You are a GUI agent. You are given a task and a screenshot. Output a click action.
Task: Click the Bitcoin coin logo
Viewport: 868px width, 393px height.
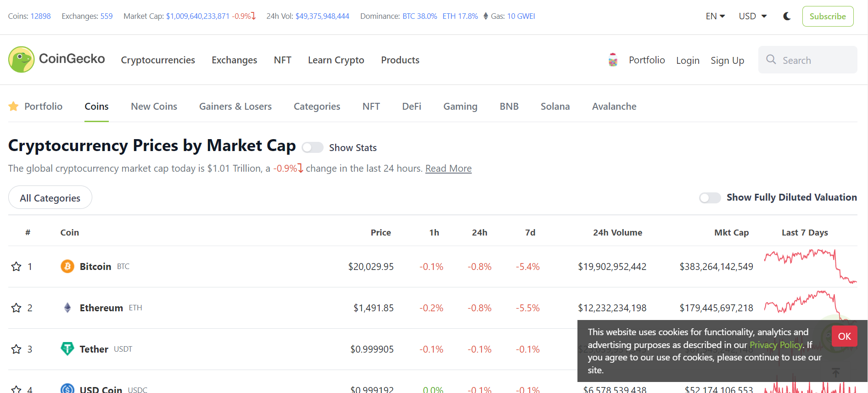pos(67,266)
